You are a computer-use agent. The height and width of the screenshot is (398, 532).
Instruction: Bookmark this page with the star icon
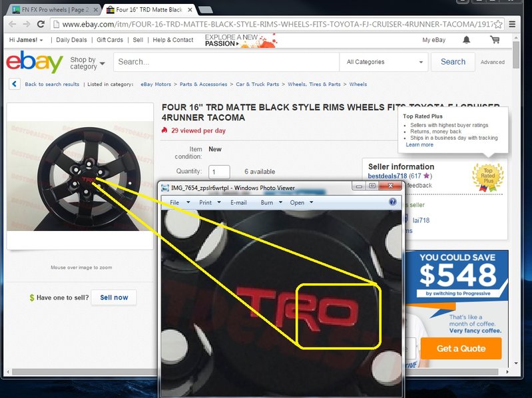point(498,24)
